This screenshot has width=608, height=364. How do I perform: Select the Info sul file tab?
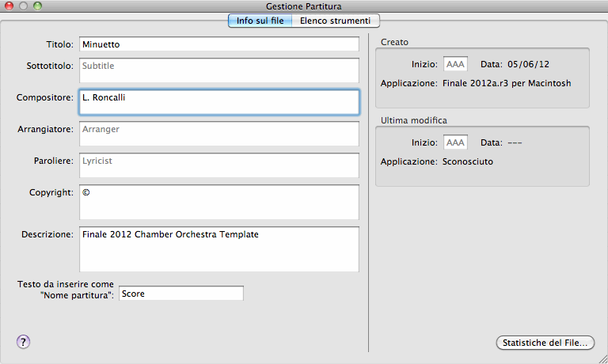pos(260,21)
